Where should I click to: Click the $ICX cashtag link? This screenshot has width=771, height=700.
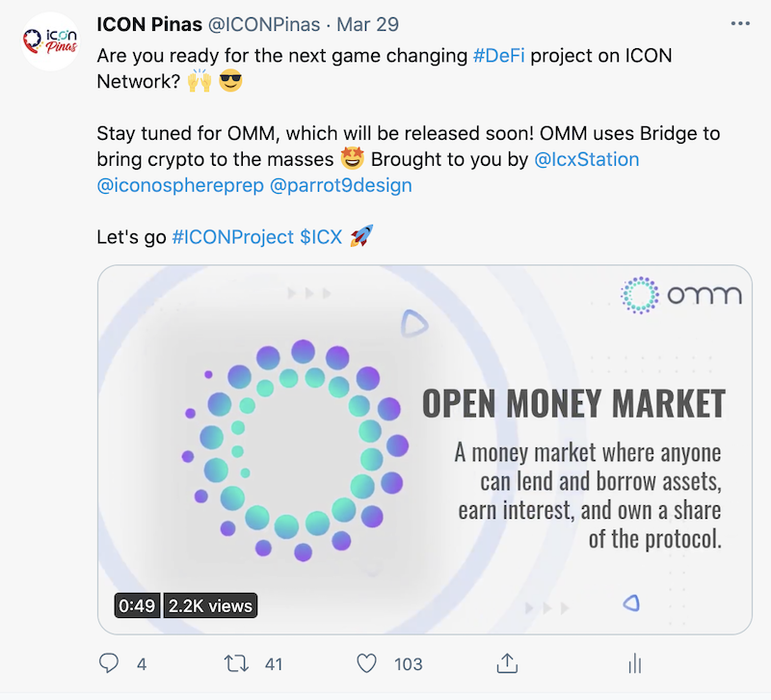[321, 236]
